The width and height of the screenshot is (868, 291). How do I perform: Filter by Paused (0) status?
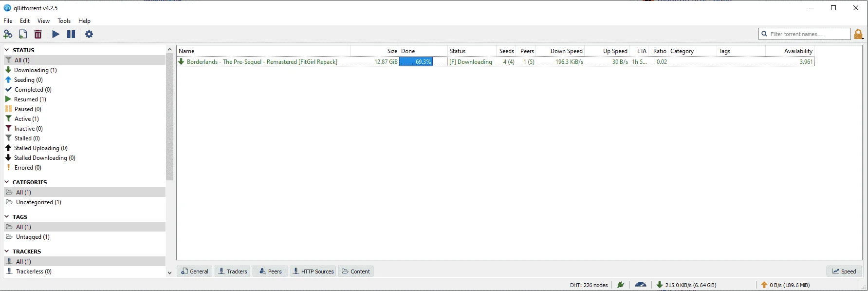pos(28,109)
